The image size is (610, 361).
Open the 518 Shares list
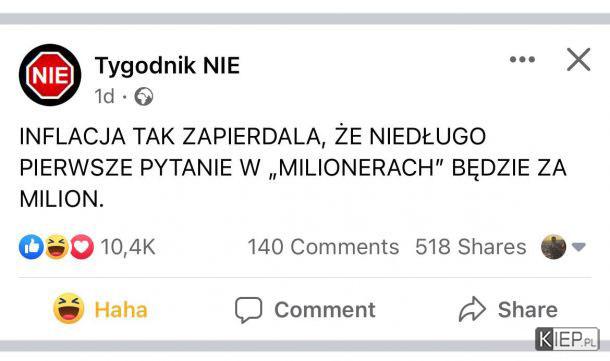click(x=471, y=247)
